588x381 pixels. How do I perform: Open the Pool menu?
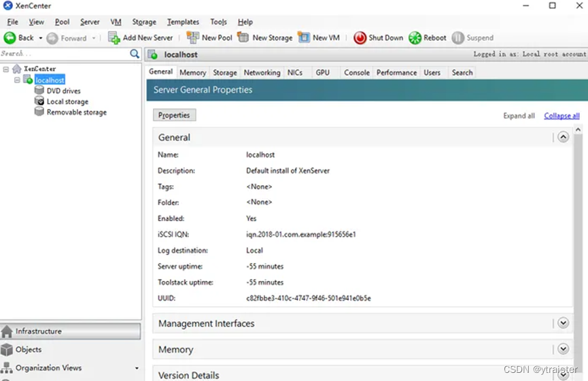click(x=63, y=22)
